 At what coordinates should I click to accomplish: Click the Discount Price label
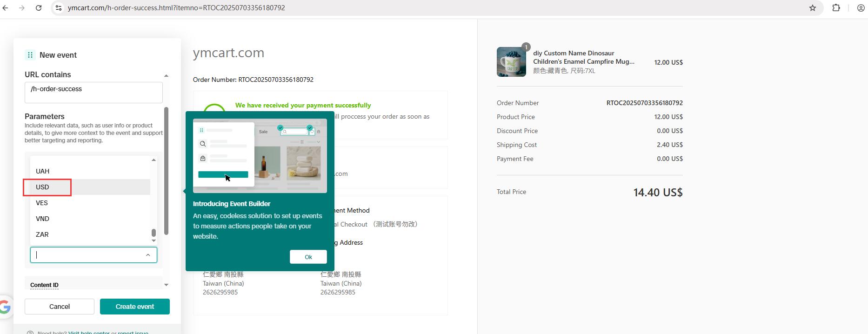coord(517,131)
